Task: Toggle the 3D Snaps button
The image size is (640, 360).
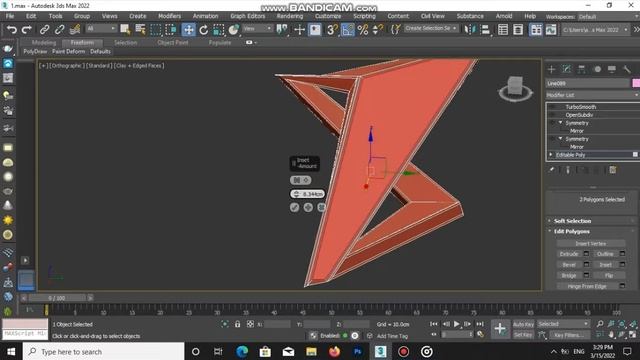Action: pyautogui.click(x=332, y=29)
